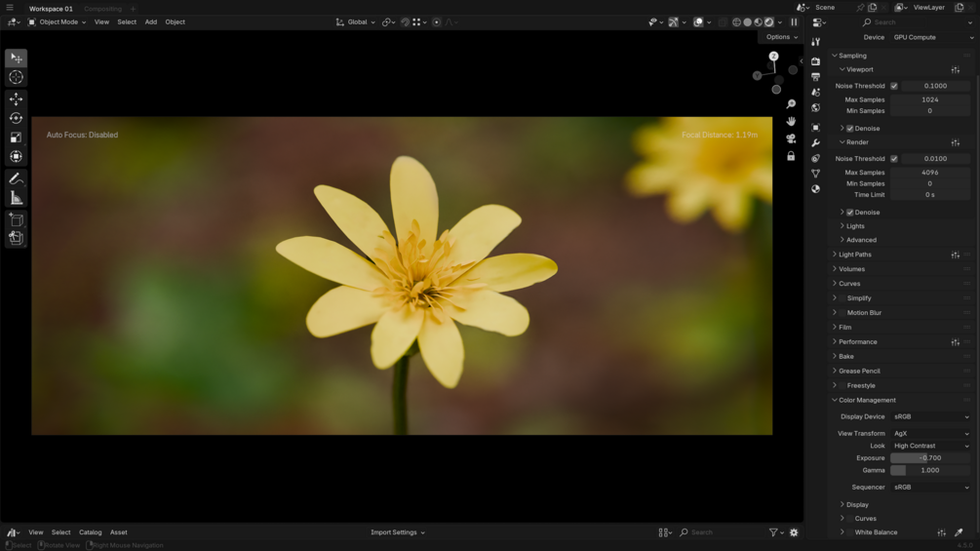This screenshot has width=980, height=551.
Task: Switch to rendered viewport shading
Action: point(769,21)
